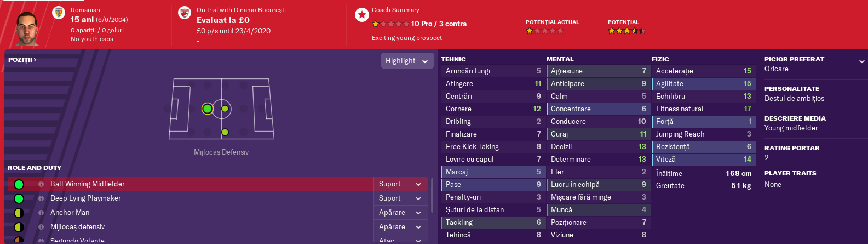Open Apărare duty dropdown for Anchor Man
This screenshot has height=244, width=868.
click(x=400, y=213)
